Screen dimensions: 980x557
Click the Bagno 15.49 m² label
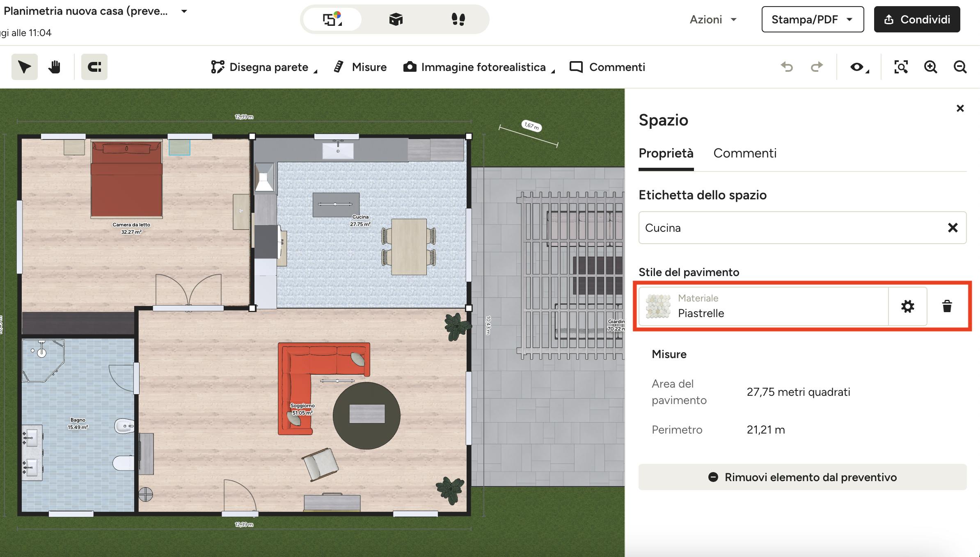click(x=78, y=423)
